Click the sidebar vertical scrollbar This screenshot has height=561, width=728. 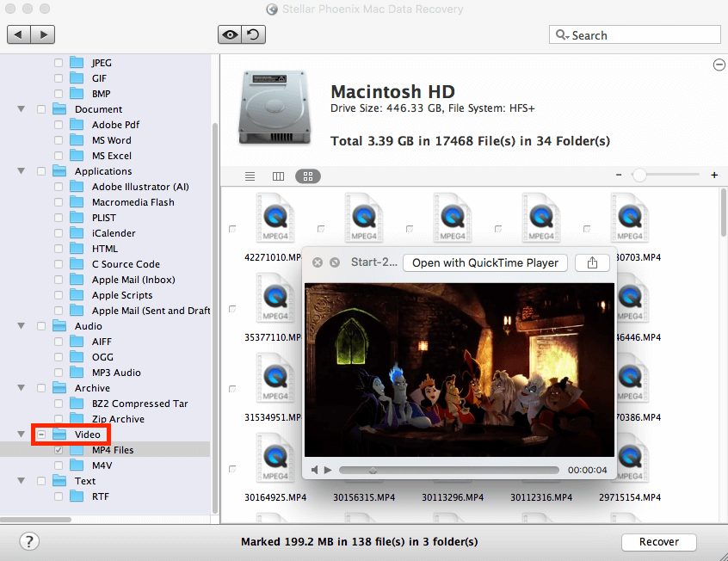click(x=215, y=317)
